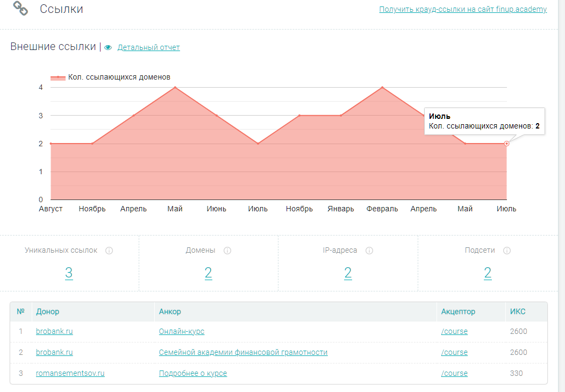Click the Онлайн-курс anchor link
Image resolution: width=565 pixels, height=392 pixels.
[x=181, y=331]
